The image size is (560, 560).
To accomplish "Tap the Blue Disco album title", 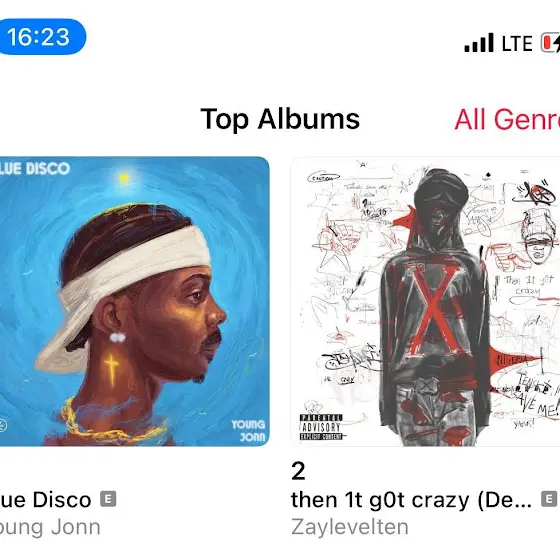I will 45,500.
